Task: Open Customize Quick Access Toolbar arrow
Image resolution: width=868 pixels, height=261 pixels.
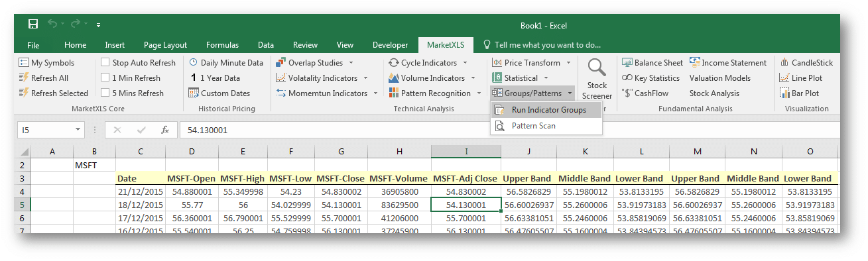Action: click(x=98, y=25)
